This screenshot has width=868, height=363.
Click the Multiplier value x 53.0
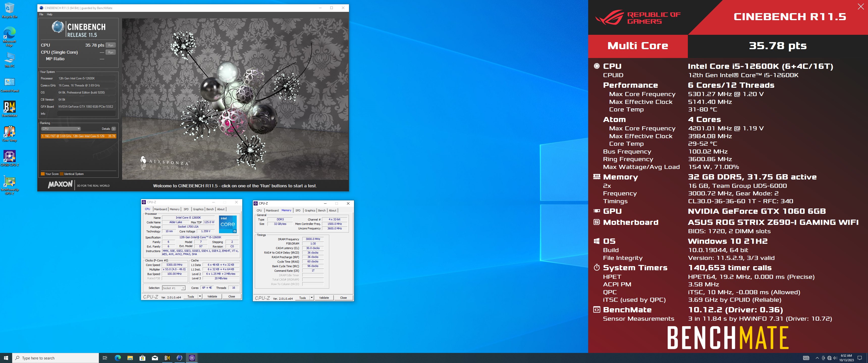coord(175,269)
